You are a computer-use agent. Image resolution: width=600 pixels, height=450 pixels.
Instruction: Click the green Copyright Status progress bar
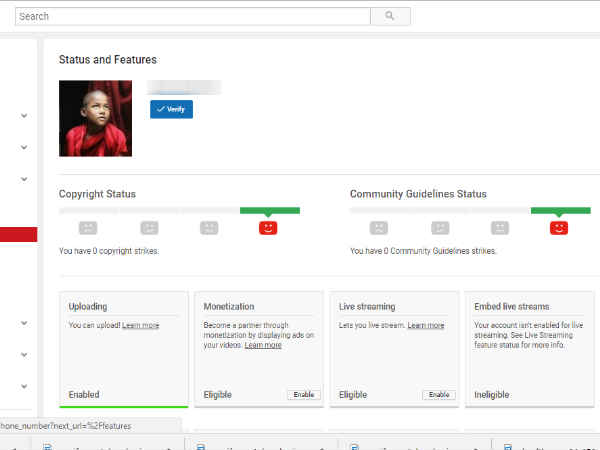269,211
